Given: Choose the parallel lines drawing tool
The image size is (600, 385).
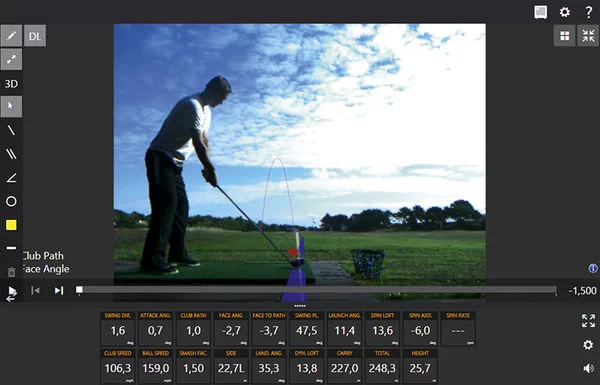Looking at the screenshot, I should (x=11, y=154).
